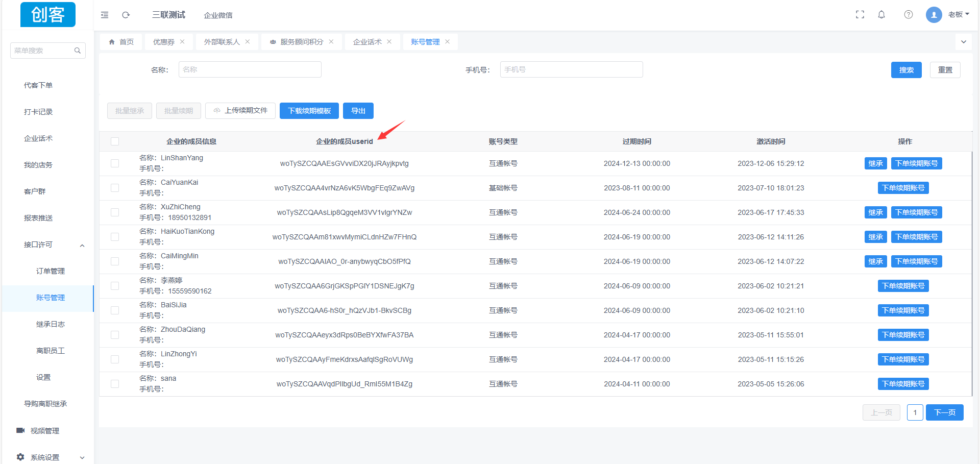Click the 搜索 button
Viewport: 980px width, 464px height.
[906, 70]
